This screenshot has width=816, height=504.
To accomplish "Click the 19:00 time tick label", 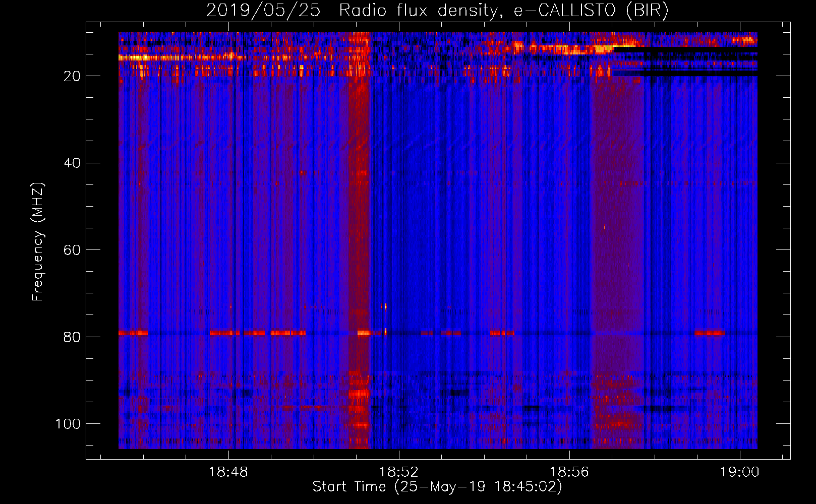I will (740, 472).
